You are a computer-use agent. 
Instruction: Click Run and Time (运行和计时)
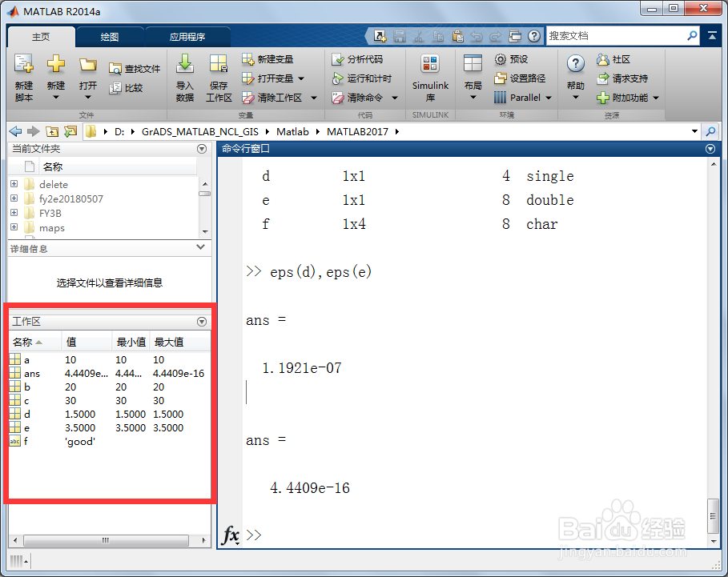(x=362, y=78)
